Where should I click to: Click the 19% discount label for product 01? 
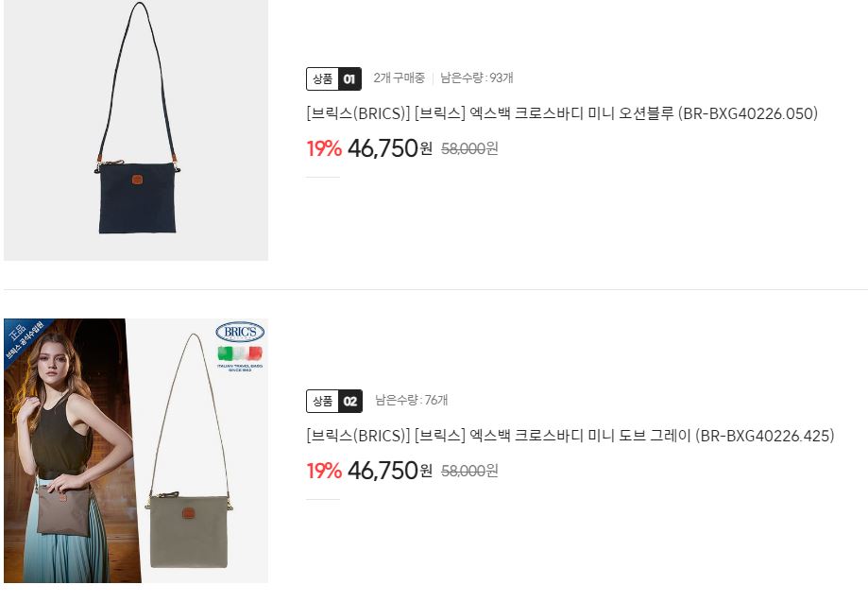(x=324, y=148)
